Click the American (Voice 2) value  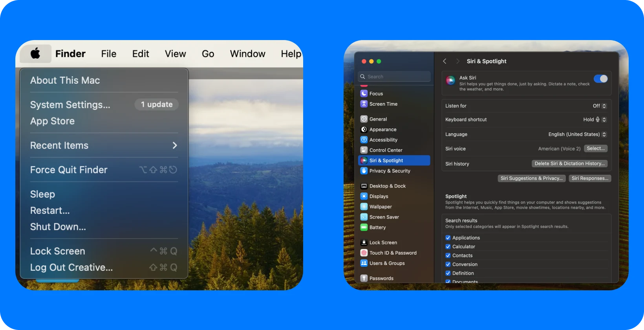click(559, 149)
